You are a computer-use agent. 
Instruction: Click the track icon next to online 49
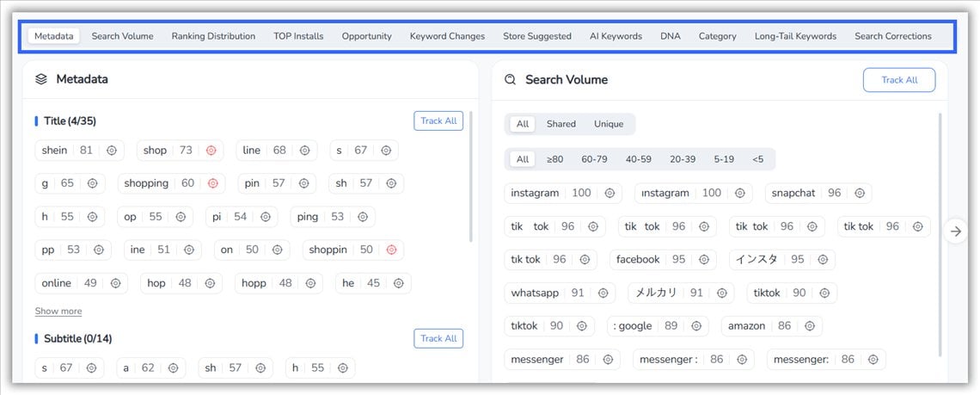[x=115, y=283]
